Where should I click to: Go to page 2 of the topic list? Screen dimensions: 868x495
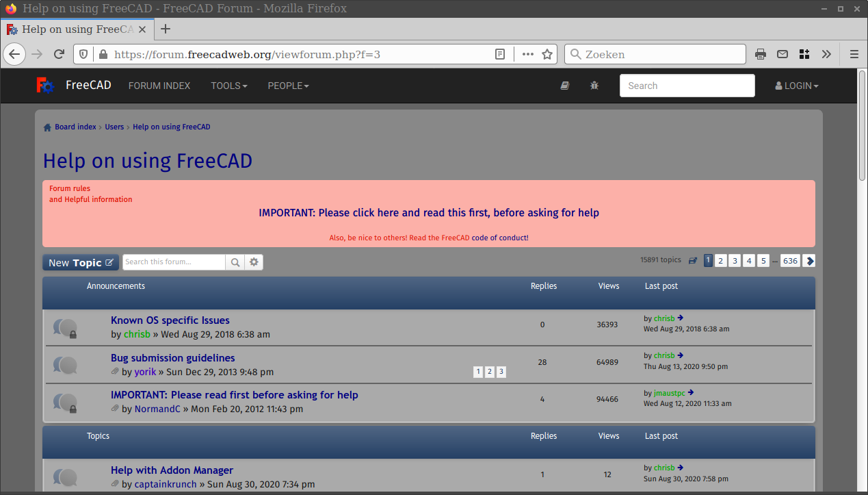coord(720,261)
